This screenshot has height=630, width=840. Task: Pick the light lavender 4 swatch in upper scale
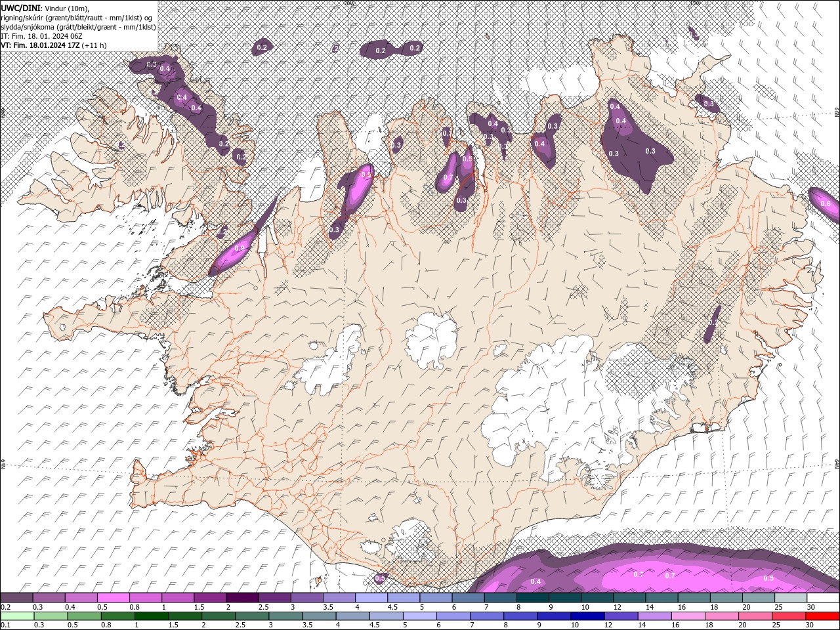(x=371, y=598)
